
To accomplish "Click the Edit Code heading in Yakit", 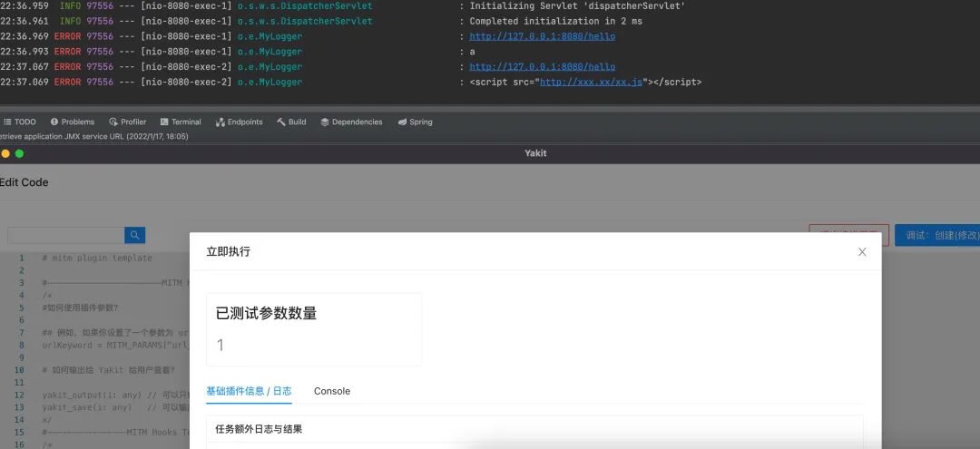I will coord(24,182).
